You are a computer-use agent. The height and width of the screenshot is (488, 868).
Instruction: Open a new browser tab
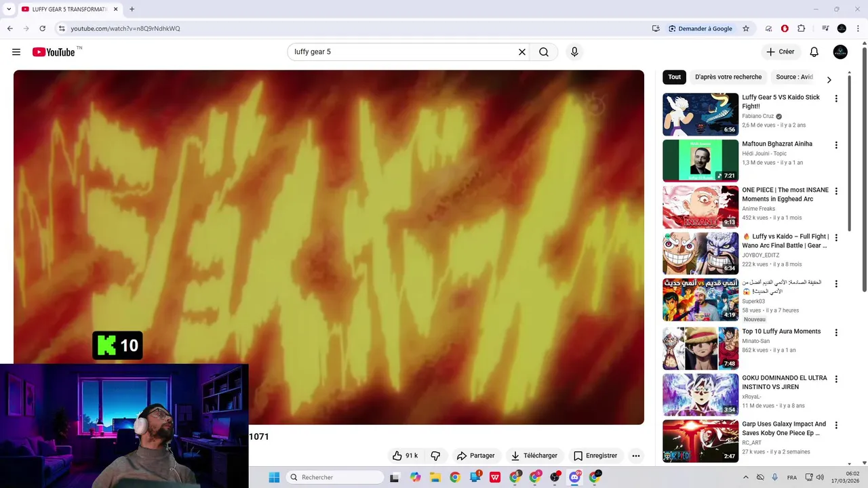point(132,9)
